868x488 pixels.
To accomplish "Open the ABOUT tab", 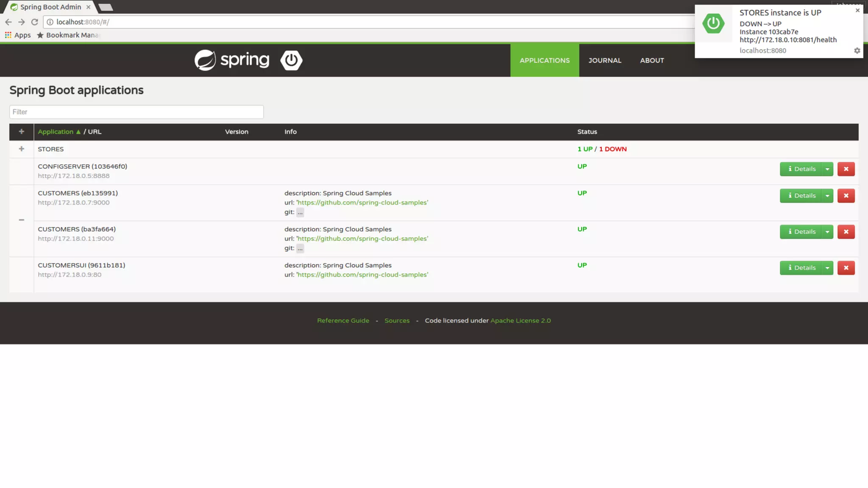I will point(651,61).
